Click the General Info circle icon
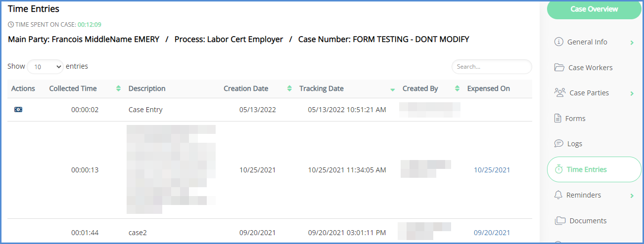This screenshot has width=644, height=244. click(559, 42)
